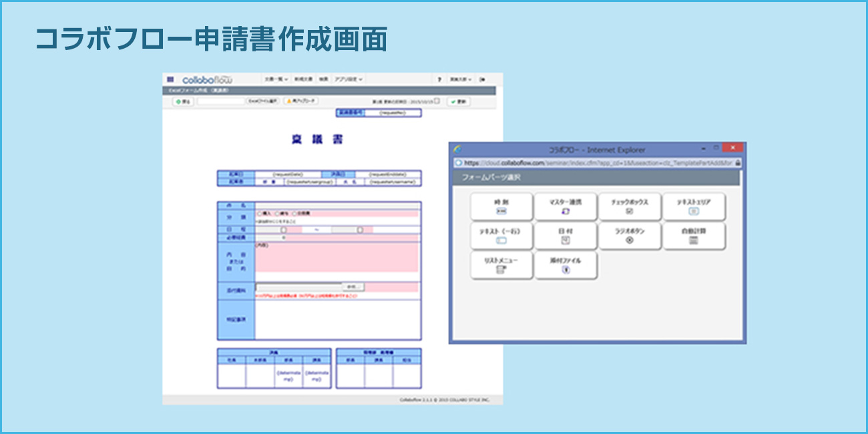The image size is (868, 434).
Task: Click the 再アップロード button
Action: (x=301, y=101)
